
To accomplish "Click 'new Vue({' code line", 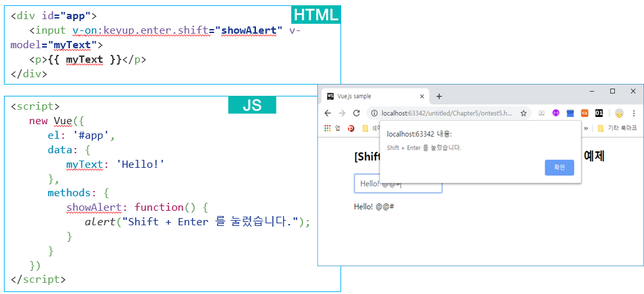I will point(56,121).
